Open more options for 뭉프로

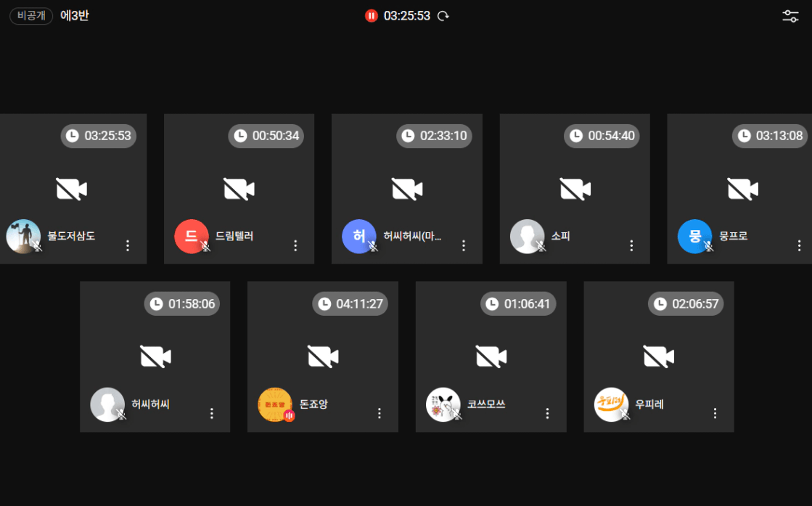click(799, 245)
